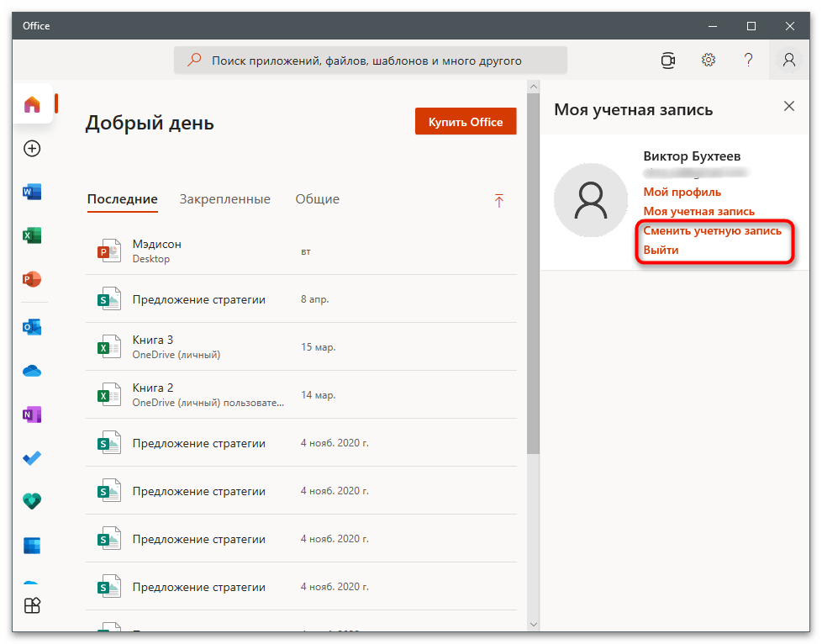Click the 15 мар. date text

tap(319, 347)
